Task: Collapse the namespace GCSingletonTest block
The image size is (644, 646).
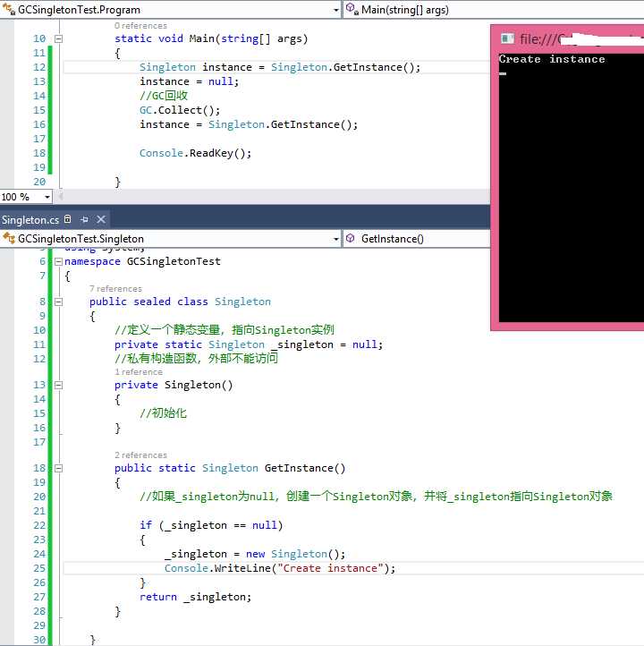Action: tap(58, 261)
